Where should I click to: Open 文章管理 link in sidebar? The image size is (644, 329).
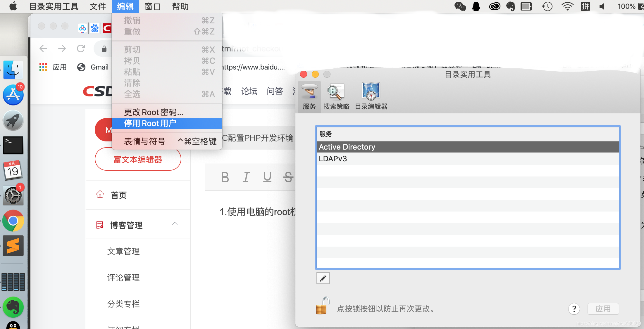pos(123,251)
